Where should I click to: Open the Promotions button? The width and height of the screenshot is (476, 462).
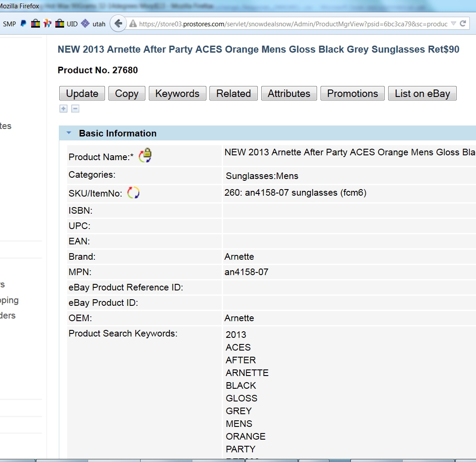(353, 93)
